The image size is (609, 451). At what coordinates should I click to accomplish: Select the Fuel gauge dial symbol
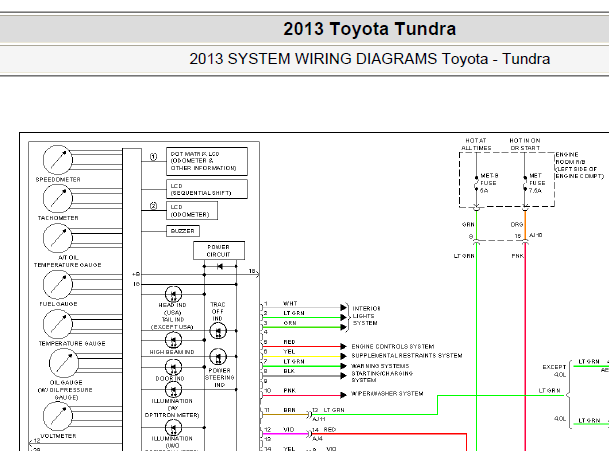(x=58, y=284)
